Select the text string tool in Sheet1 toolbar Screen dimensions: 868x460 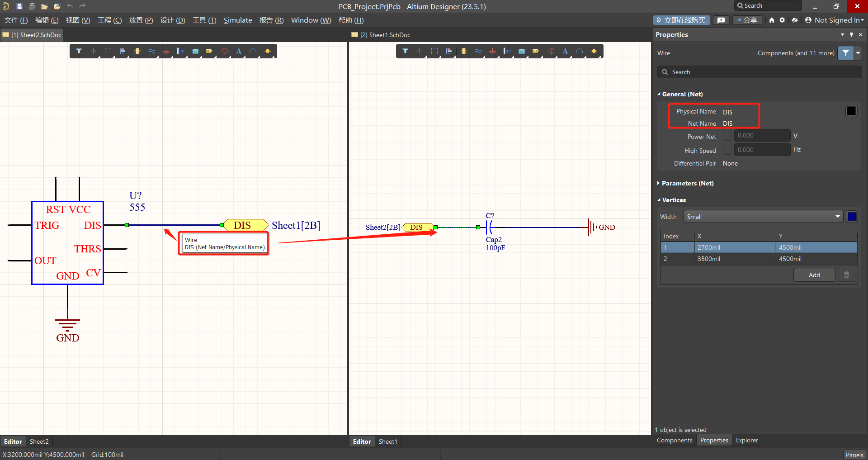tap(565, 51)
